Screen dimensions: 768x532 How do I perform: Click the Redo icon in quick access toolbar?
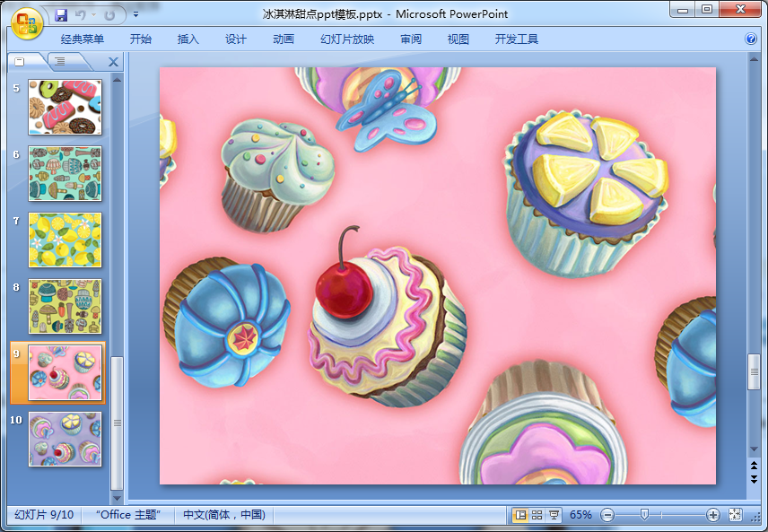pos(109,14)
